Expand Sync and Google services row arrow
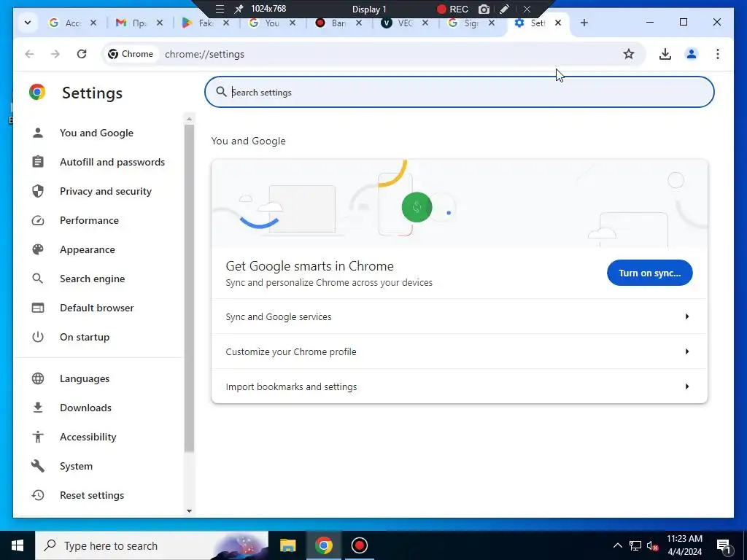Viewport: 747px width, 560px height. [687, 316]
